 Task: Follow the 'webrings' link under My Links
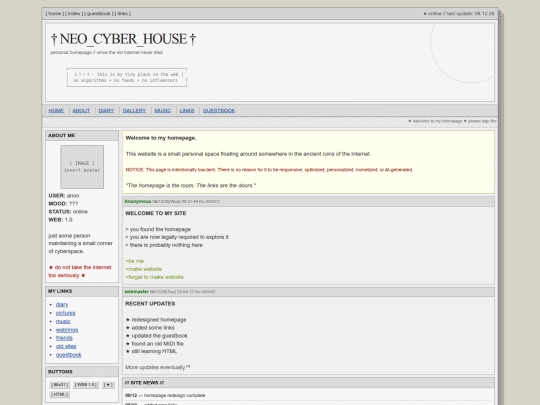[67, 330]
